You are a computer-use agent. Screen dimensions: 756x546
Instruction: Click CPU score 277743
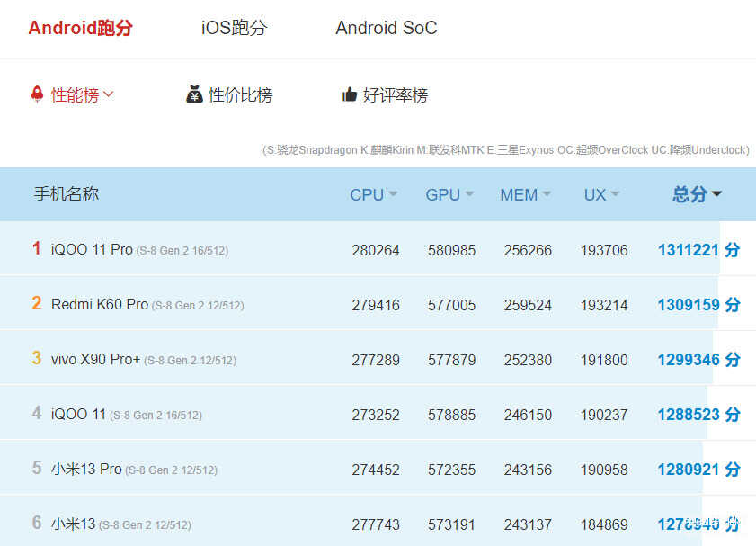click(x=376, y=524)
